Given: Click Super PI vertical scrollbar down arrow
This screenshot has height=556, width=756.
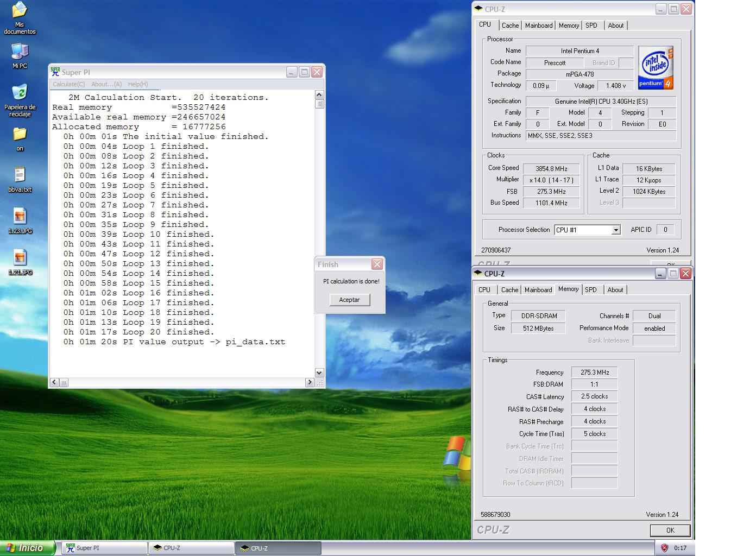Looking at the screenshot, I should pyautogui.click(x=319, y=373).
